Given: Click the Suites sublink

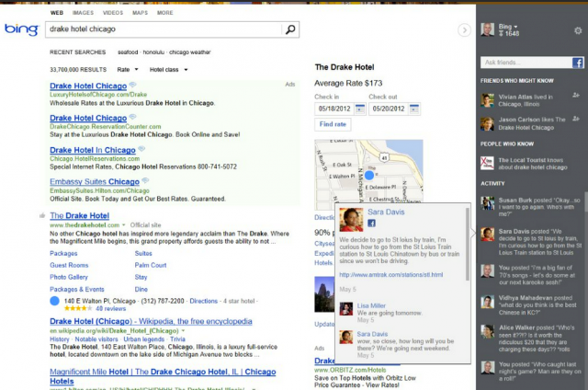Looking at the screenshot, I should click(143, 253).
